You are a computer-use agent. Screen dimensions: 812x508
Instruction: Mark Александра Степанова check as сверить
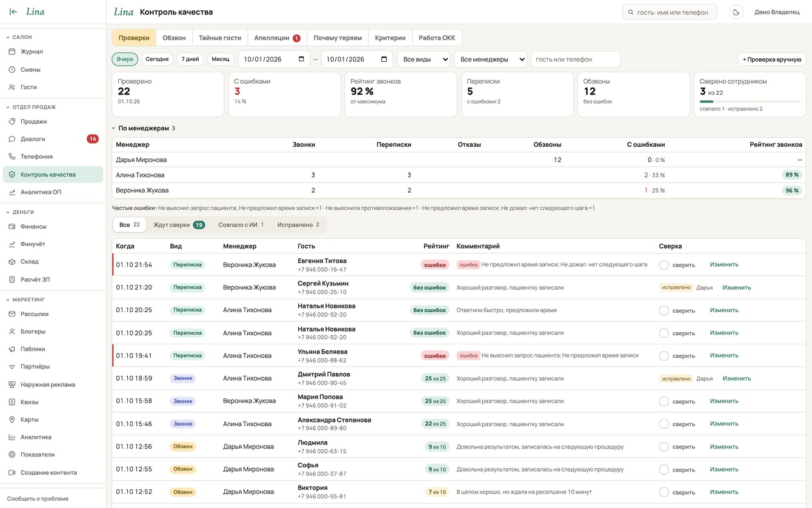pyautogui.click(x=664, y=424)
